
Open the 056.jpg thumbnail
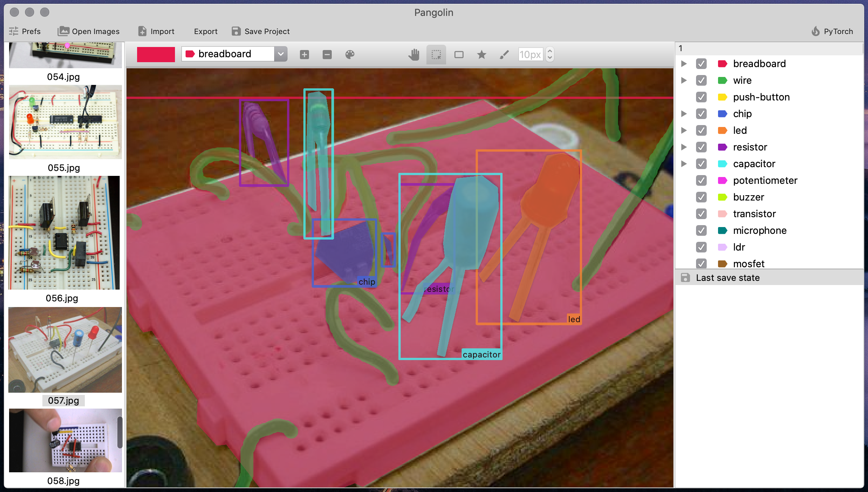(64, 233)
